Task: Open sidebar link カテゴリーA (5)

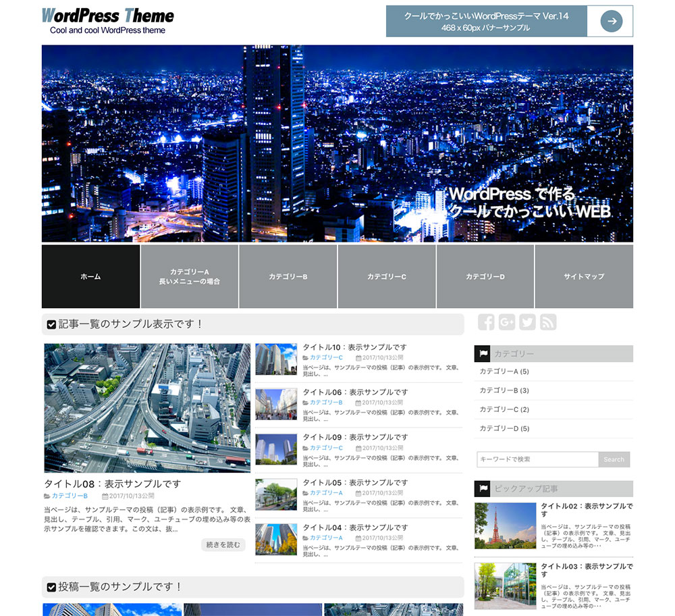Action: click(504, 371)
